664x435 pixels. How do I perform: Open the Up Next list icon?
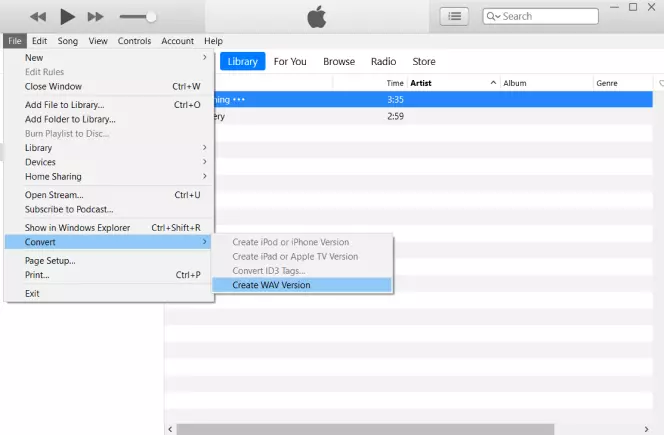pos(454,17)
